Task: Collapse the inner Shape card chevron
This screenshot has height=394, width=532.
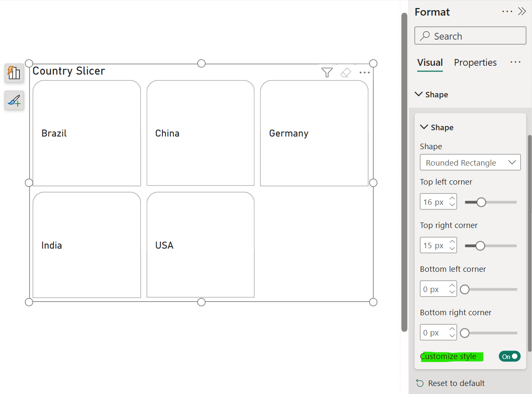Action: point(424,127)
